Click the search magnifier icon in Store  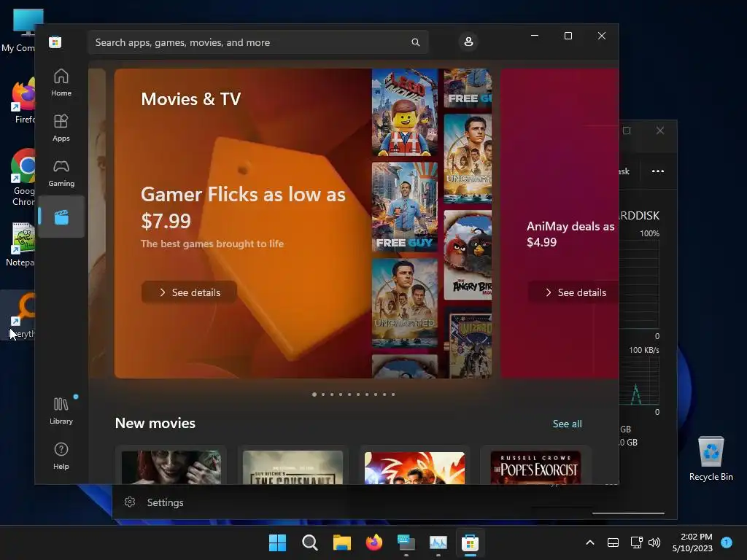point(415,42)
